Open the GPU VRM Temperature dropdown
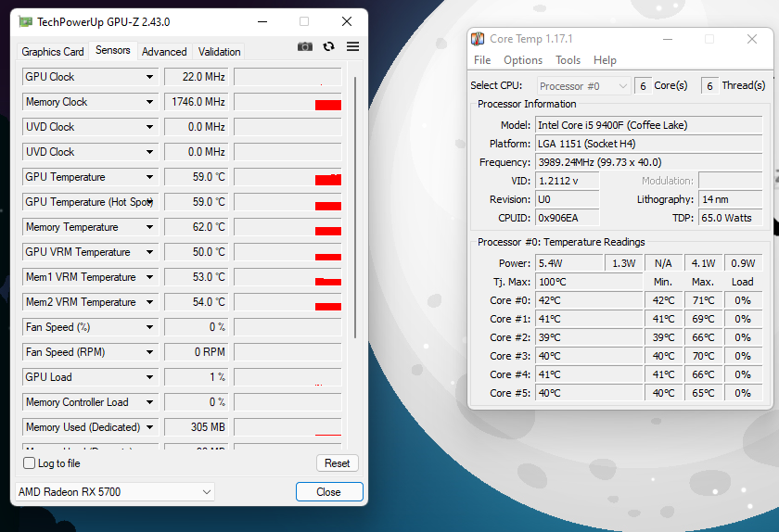The height and width of the screenshot is (532, 779). pos(149,252)
